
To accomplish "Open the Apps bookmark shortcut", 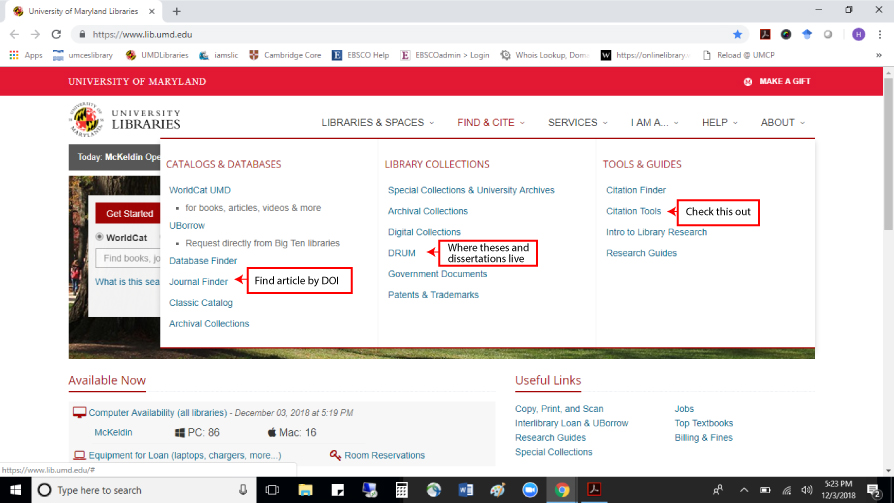I will click(x=26, y=55).
